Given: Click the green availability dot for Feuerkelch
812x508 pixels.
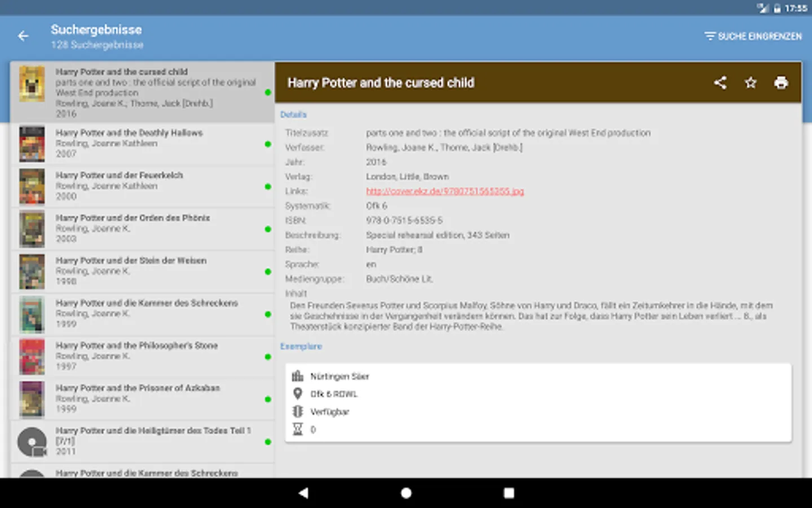Looking at the screenshot, I should [268, 186].
